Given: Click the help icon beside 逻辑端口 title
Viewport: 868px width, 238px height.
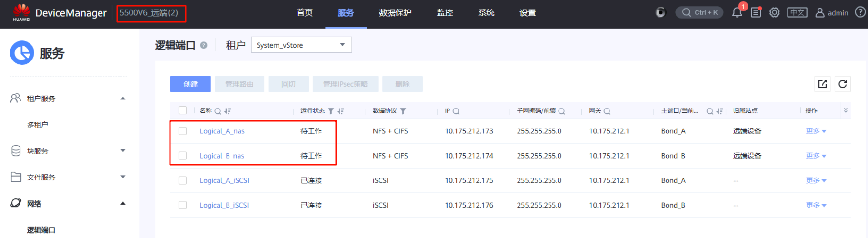Looking at the screenshot, I should (204, 45).
